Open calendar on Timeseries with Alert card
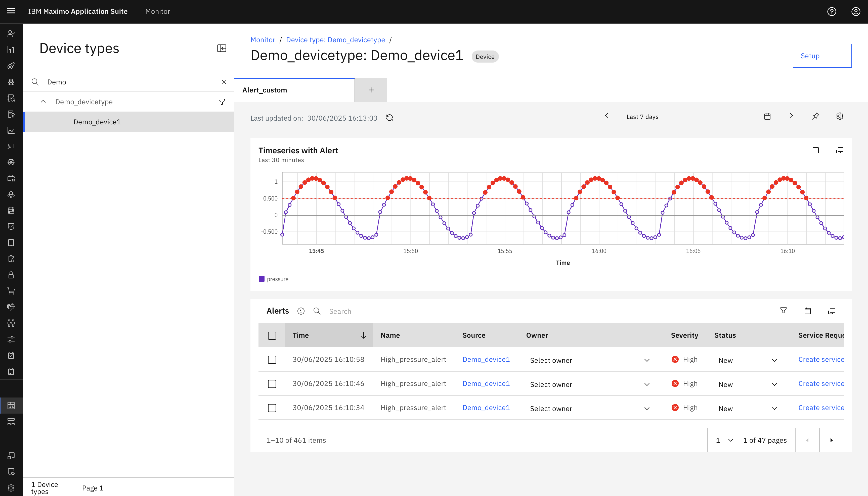The image size is (868, 496). tap(815, 150)
